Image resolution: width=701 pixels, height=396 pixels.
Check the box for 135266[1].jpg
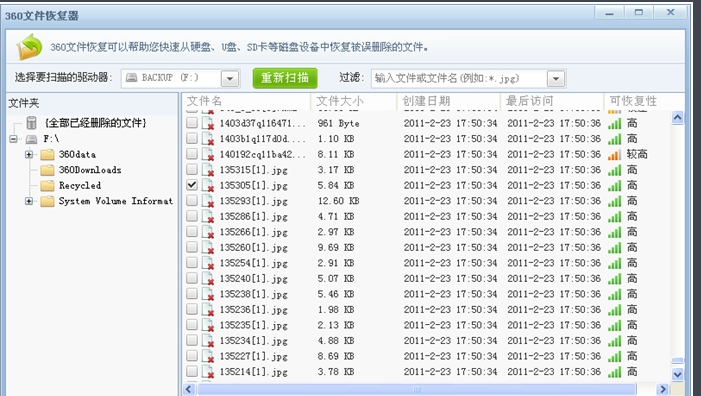pyautogui.click(x=192, y=231)
